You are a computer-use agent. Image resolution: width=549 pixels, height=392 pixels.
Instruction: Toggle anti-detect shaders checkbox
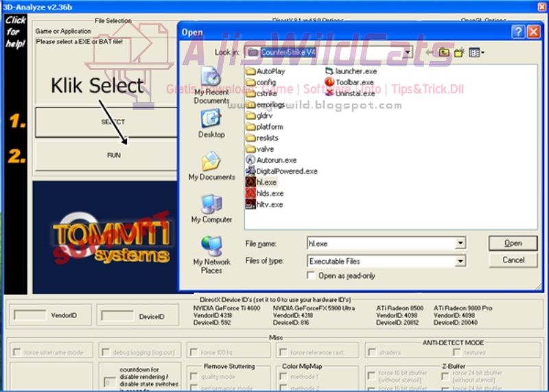tap(372, 351)
